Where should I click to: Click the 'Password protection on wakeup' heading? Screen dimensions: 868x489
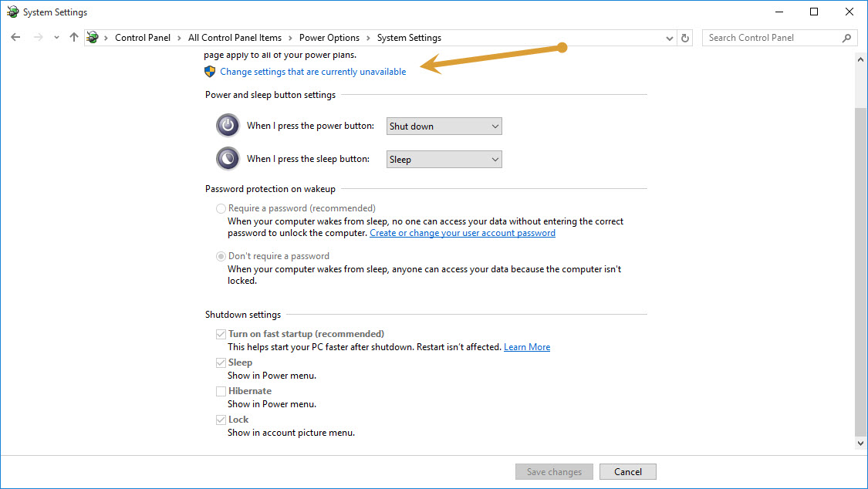(x=270, y=189)
